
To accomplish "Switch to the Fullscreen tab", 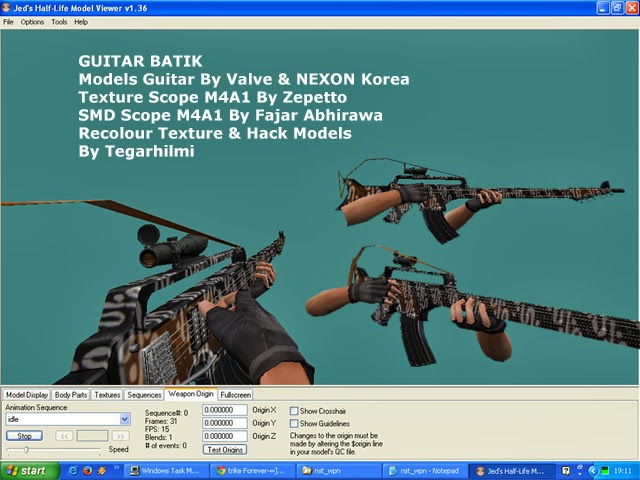I will pyautogui.click(x=236, y=395).
